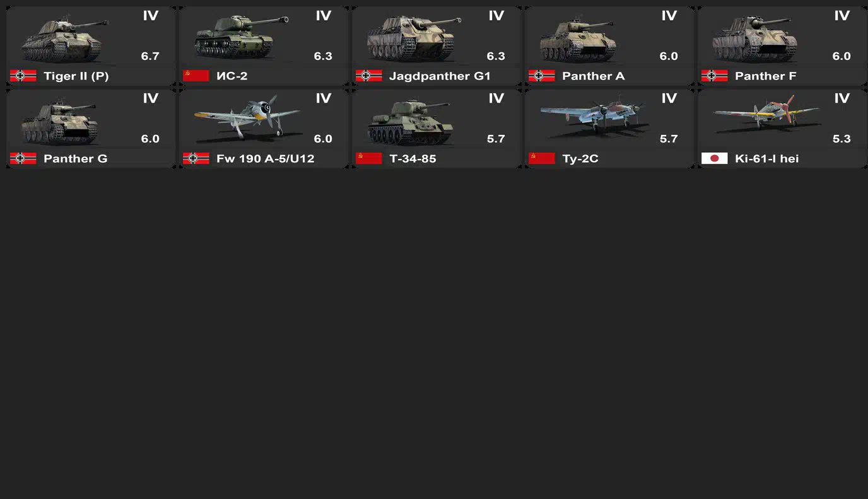Click the German flag next to Jagdpanther G1
Screen dimensions: 868x499
click(369, 76)
